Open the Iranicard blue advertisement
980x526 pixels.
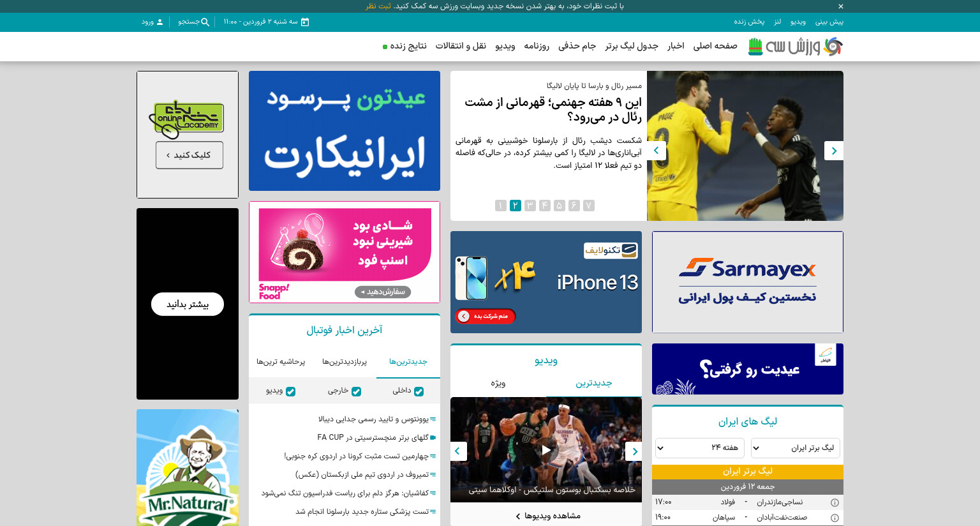coord(345,131)
